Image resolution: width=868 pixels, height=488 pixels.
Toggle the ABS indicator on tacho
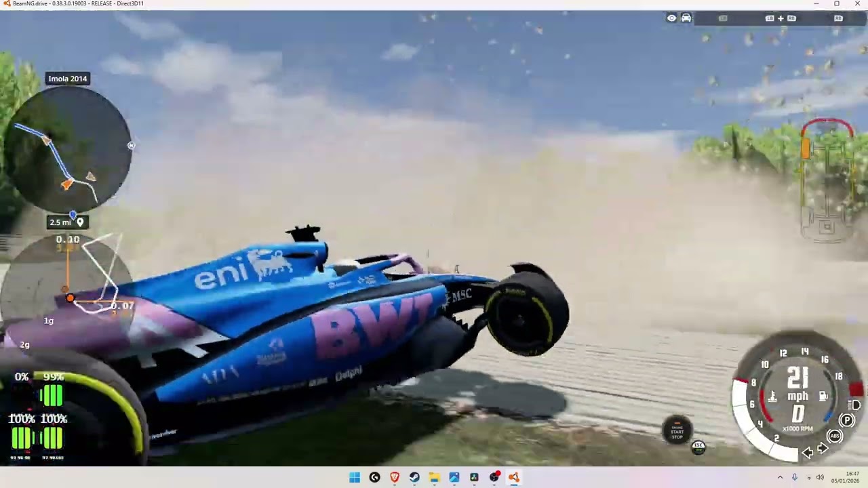coord(835,436)
